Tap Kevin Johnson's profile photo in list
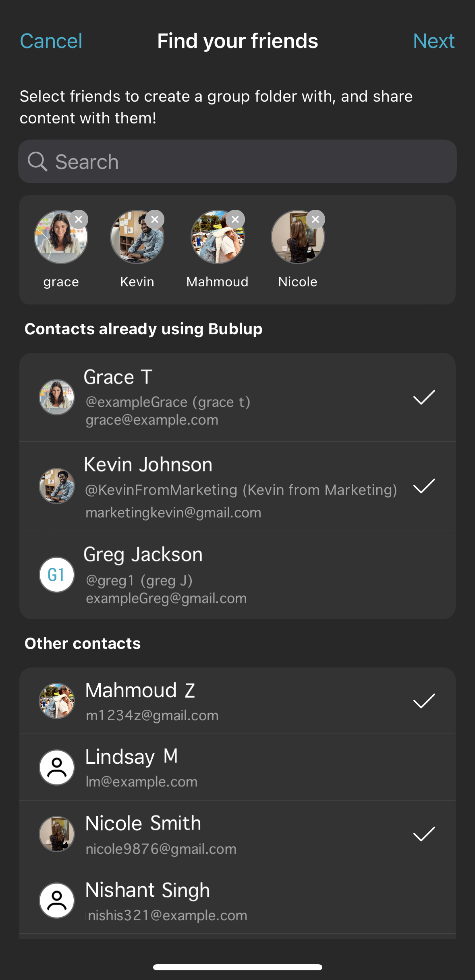475x980 pixels. pyautogui.click(x=57, y=486)
